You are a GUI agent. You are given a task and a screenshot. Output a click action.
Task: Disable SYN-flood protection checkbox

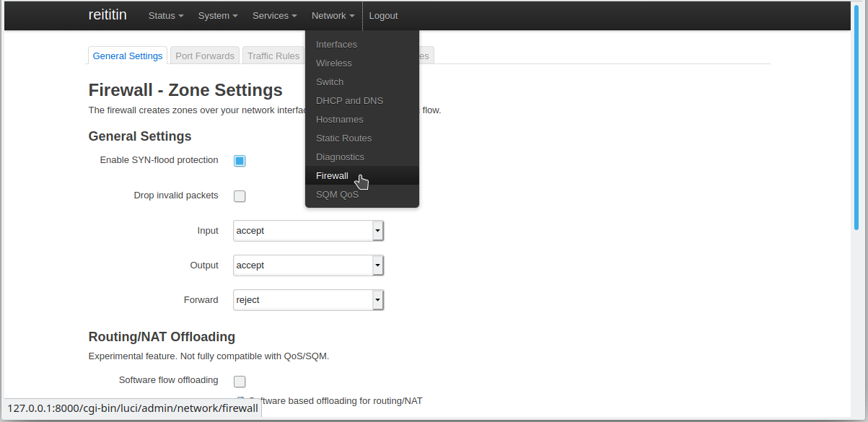coord(240,161)
